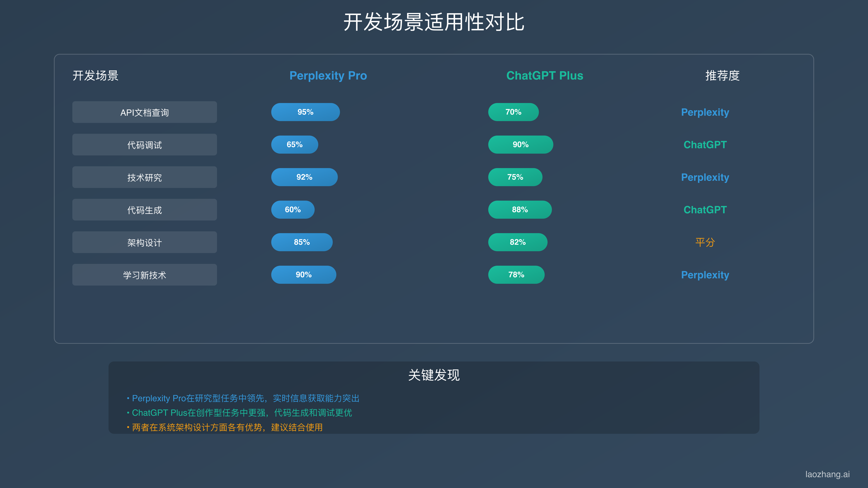Select the 技术研究 scenario label
The width and height of the screenshot is (868, 488).
tap(144, 177)
